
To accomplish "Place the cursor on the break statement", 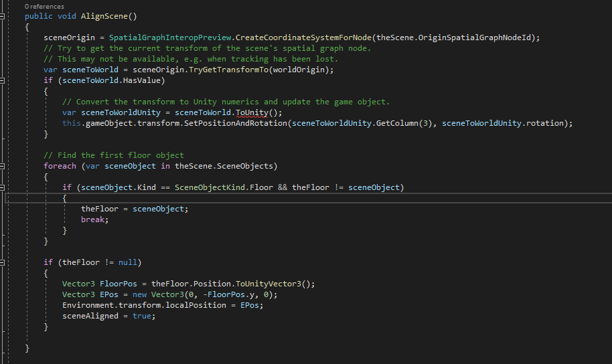I will coord(94,219).
